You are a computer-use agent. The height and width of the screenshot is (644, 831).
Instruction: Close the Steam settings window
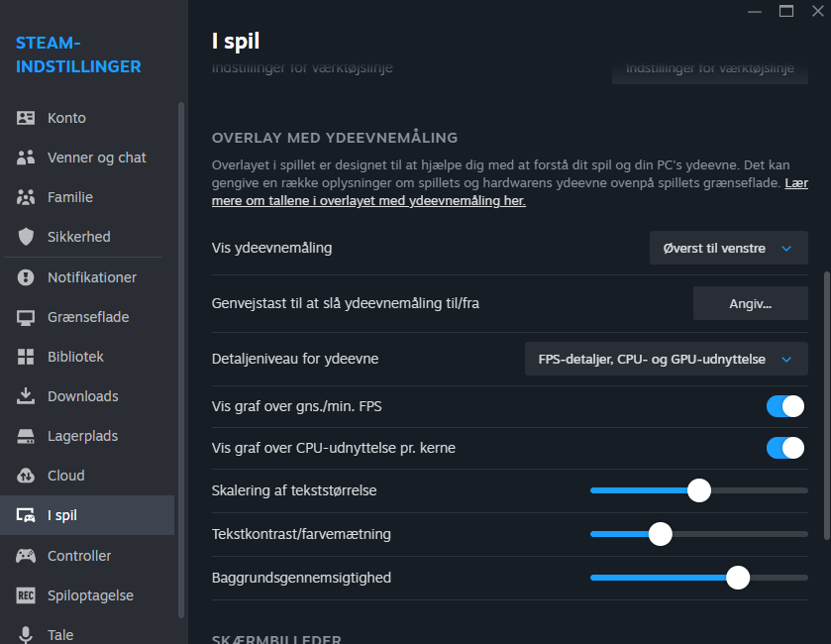818,11
